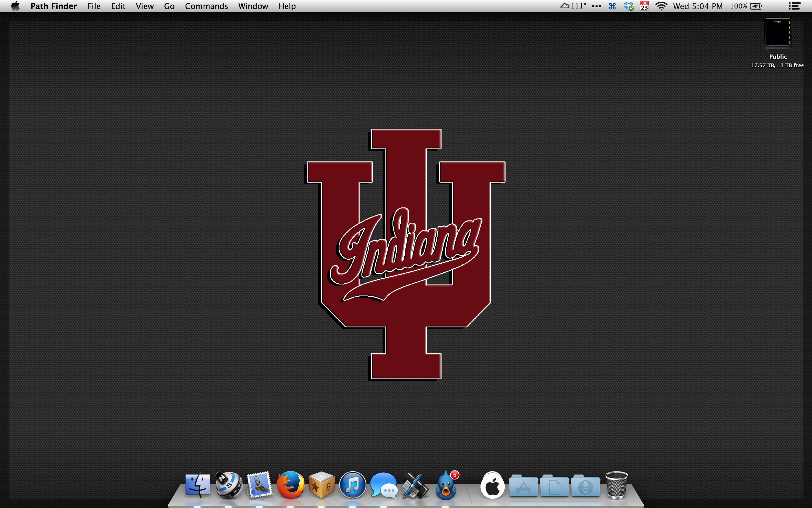This screenshot has height=508, width=812.
Task: Launch iTunes from the Dock
Action: [352, 485]
